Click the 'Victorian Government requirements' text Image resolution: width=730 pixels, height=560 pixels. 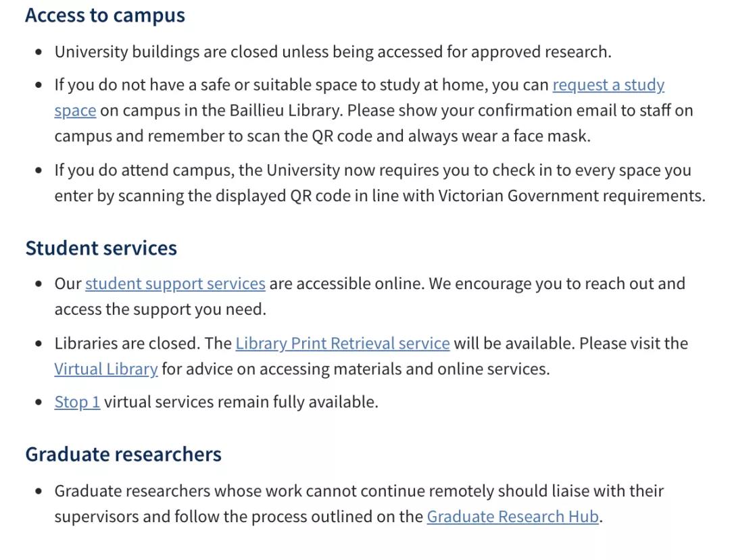click(x=572, y=196)
